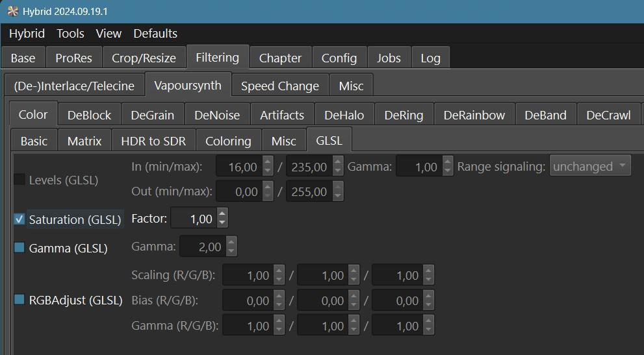Open the View menu
Viewport: 644px width, 355px height.
(x=109, y=33)
